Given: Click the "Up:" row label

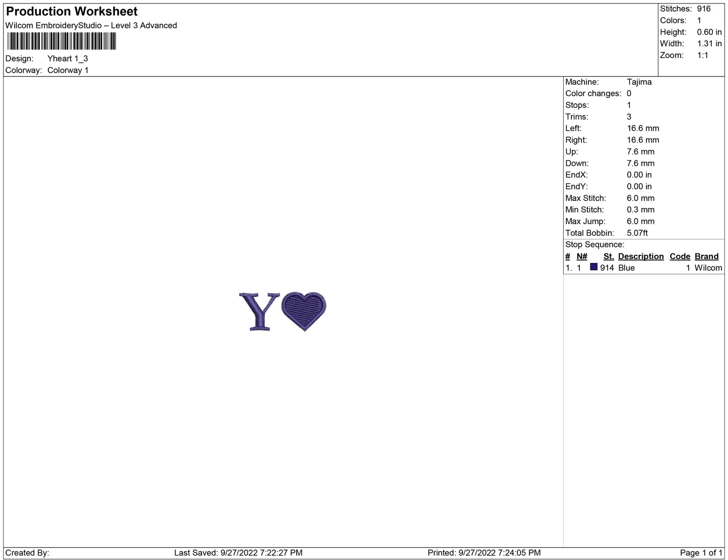Looking at the screenshot, I should pos(572,151).
